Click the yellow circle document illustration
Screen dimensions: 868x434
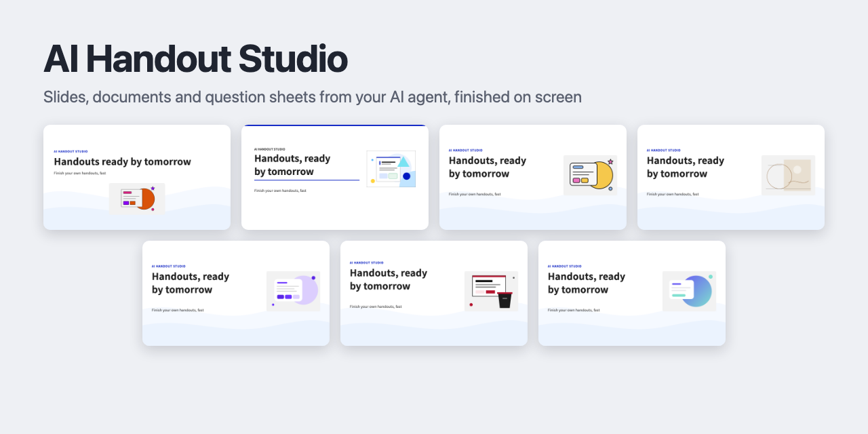[590, 175]
